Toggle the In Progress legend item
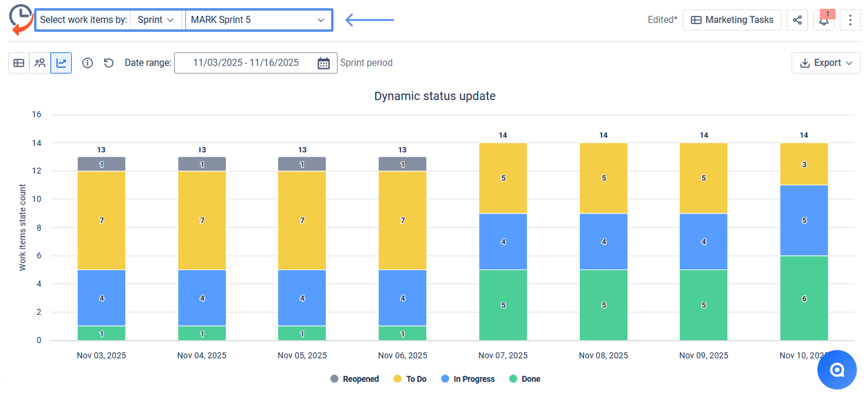868x403 pixels. [x=468, y=379]
